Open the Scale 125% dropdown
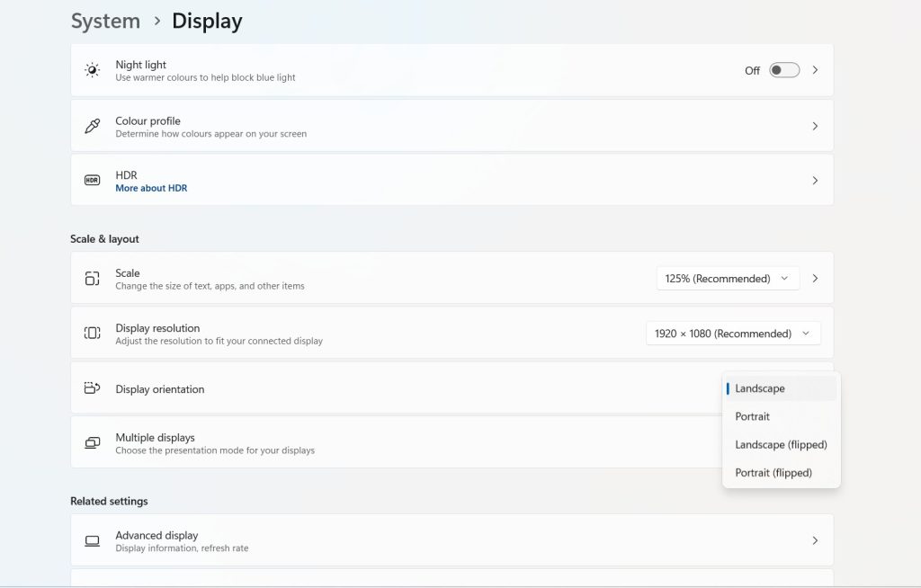Screen dimensions: 921x588 (x=728, y=279)
